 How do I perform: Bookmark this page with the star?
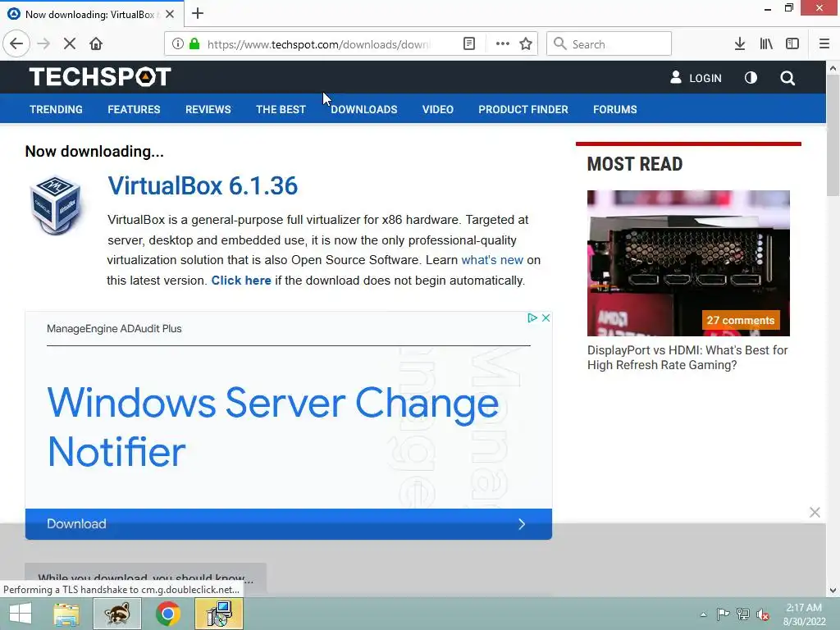point(526,44)
